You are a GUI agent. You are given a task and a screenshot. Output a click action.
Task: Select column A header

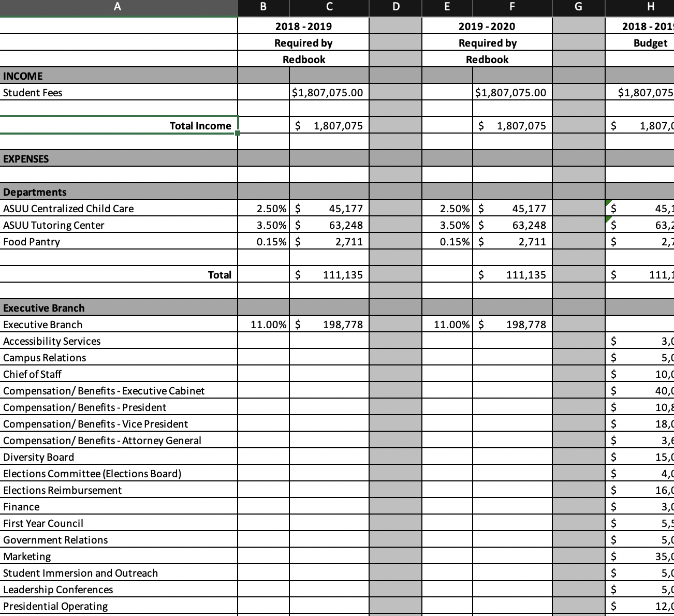click(119, 7)
